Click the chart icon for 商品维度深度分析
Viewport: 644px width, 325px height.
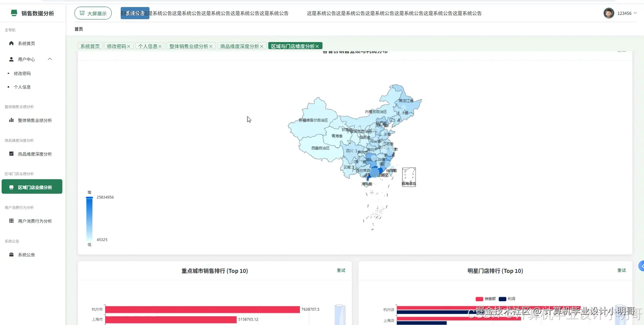(11, 154)
